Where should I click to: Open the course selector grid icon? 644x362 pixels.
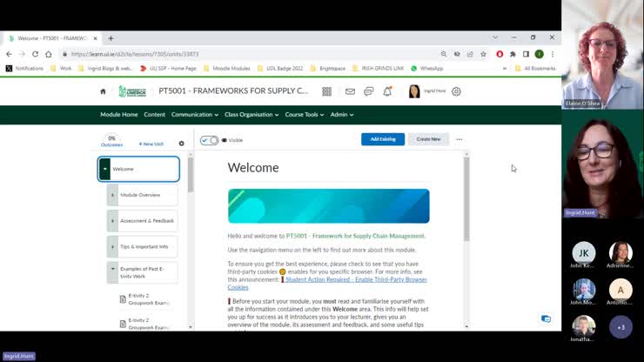pos(327,91)
